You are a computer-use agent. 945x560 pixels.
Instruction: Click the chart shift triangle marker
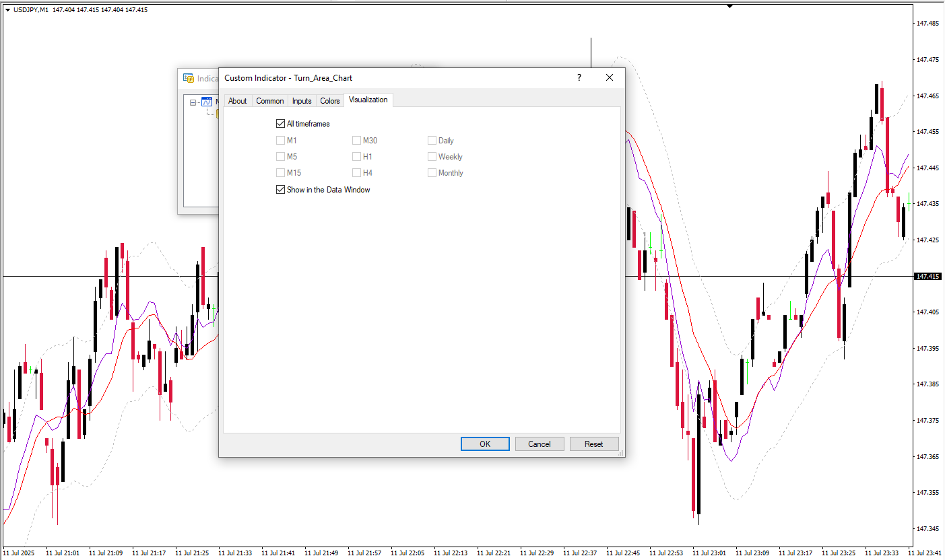click(729, 6)
